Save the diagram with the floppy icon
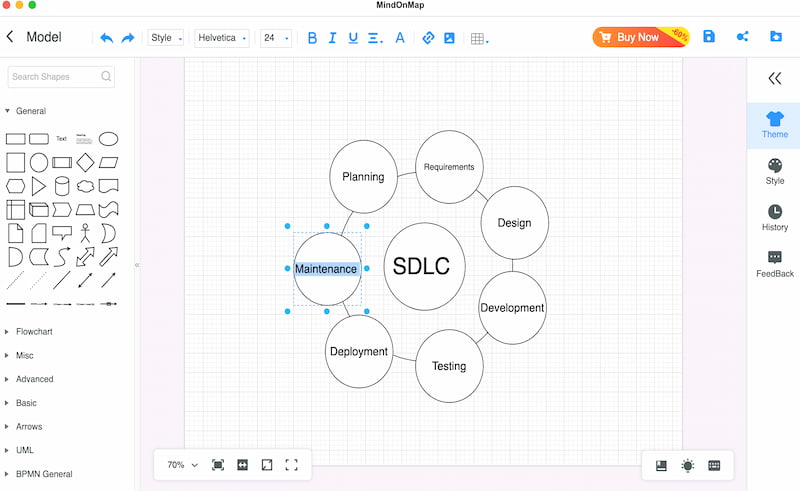This screenshot has height=491, width=800. 709,36
